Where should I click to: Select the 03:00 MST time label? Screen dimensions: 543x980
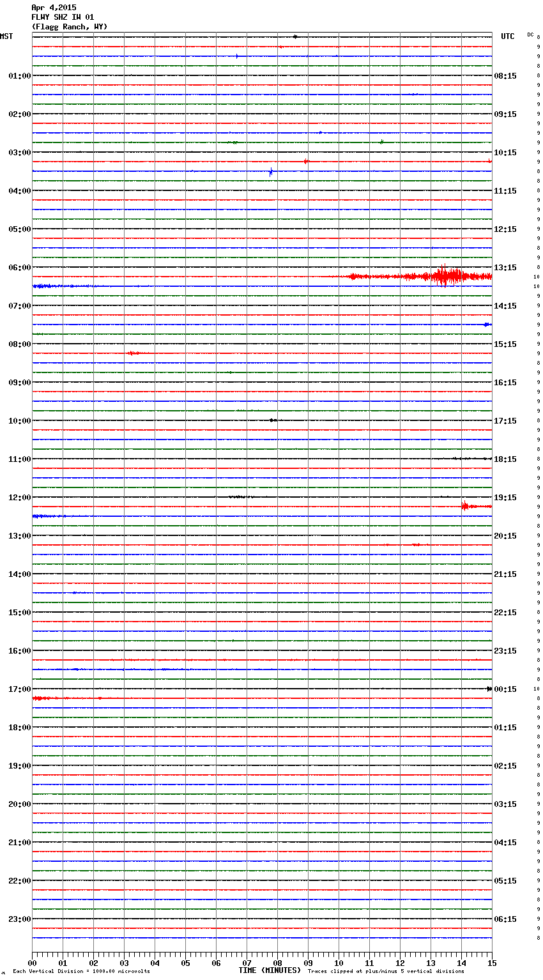pyautogui.click(x=19, y=153)
